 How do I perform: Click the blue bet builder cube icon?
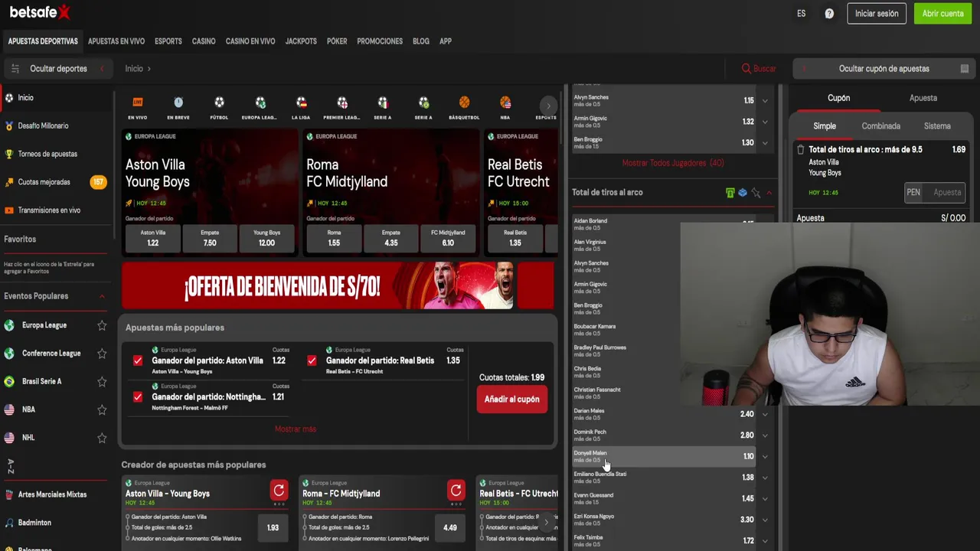point(743,193)
